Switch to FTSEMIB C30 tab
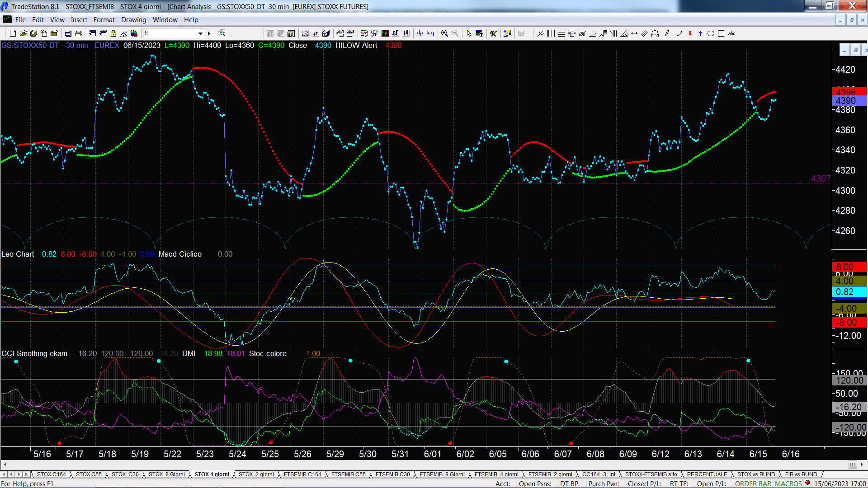868x488 pixels. pyautogui.click(x=393, y=474)
